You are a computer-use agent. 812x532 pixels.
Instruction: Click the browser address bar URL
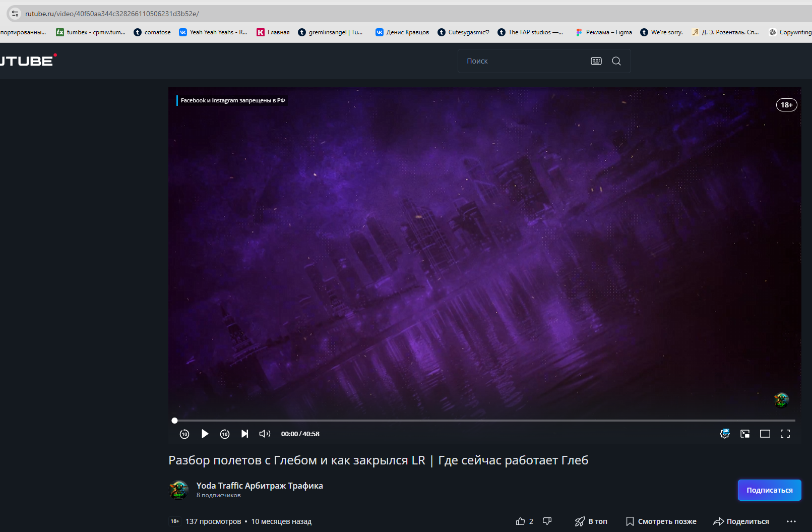pos(112,14)
